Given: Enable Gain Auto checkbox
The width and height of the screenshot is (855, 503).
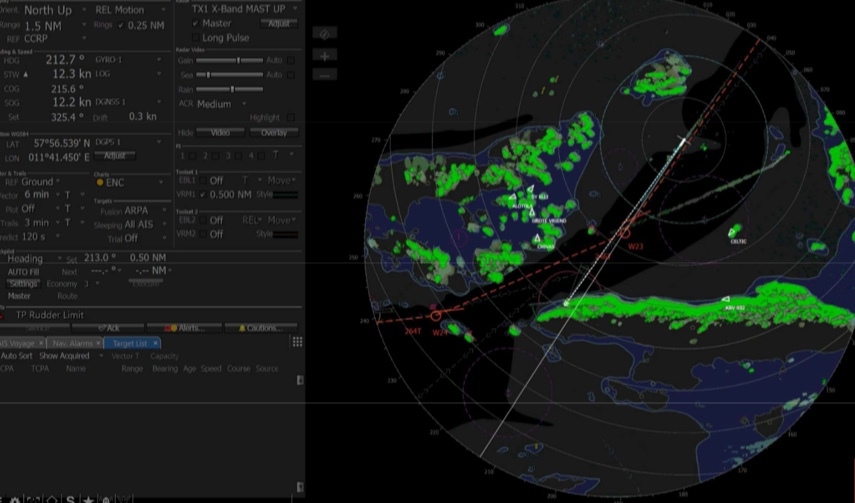Looking at the screenshot, I should 291,60.
